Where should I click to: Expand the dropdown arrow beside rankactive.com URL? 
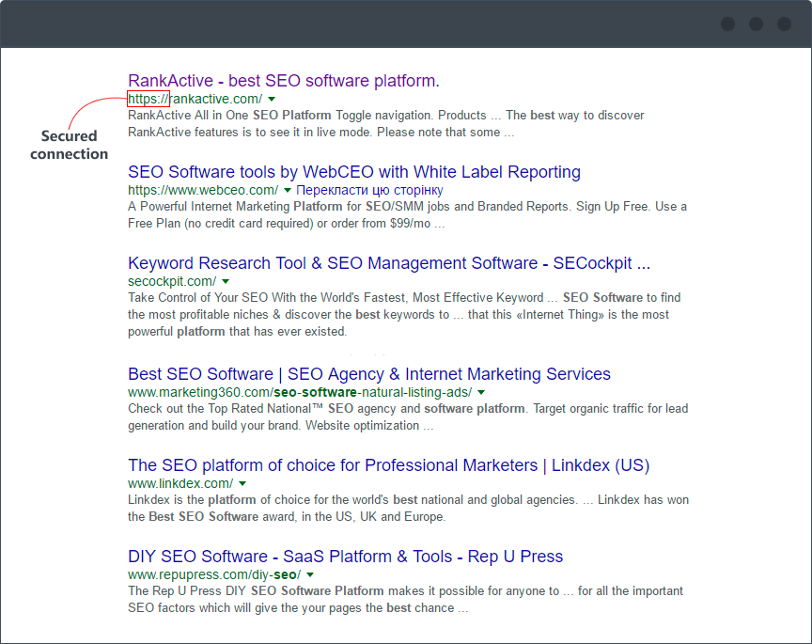[272, 99]
